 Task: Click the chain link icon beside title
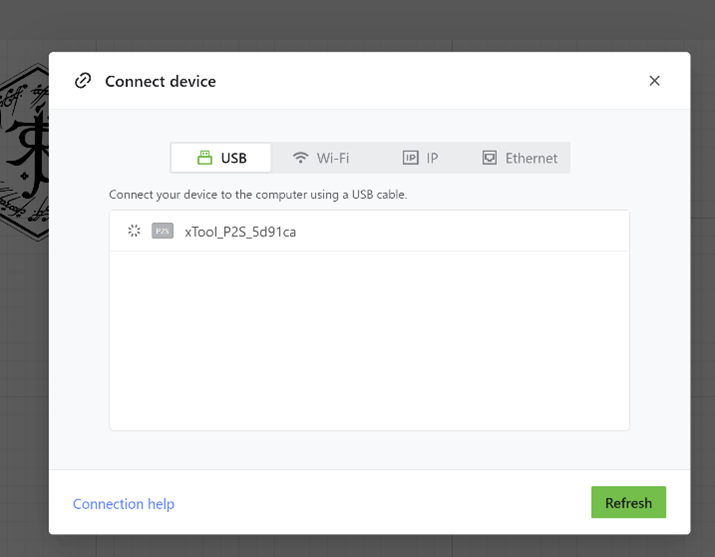(83, 81)
